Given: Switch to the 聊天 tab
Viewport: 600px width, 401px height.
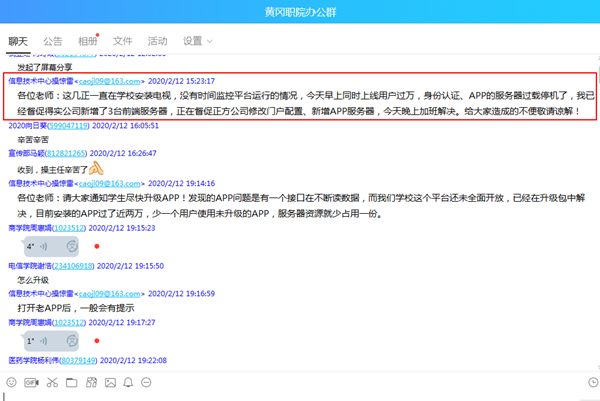Looking at the screenshot, I should pyautogui.click(x=17, y=41).
